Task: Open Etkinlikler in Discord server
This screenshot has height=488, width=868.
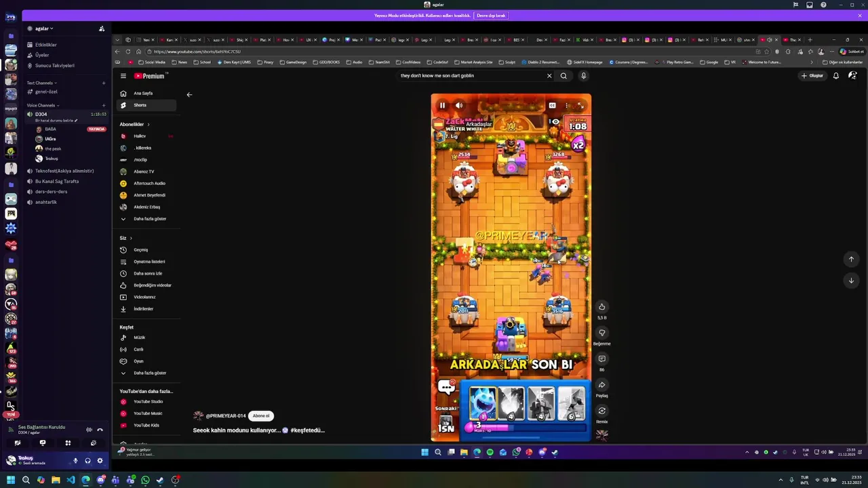Action: click(x=65, y=45)
